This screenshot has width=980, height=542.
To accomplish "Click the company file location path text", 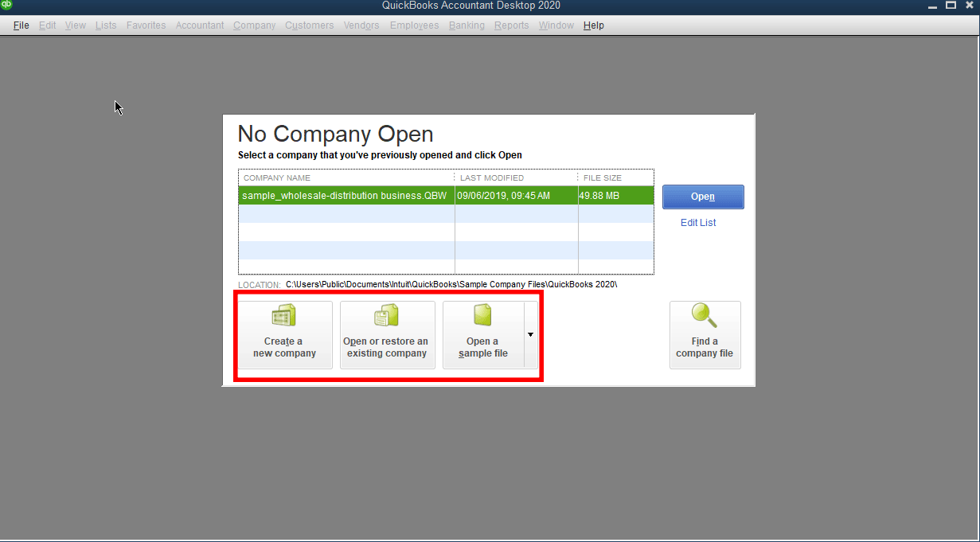I will pyautogui.click(x=451, y=284).
